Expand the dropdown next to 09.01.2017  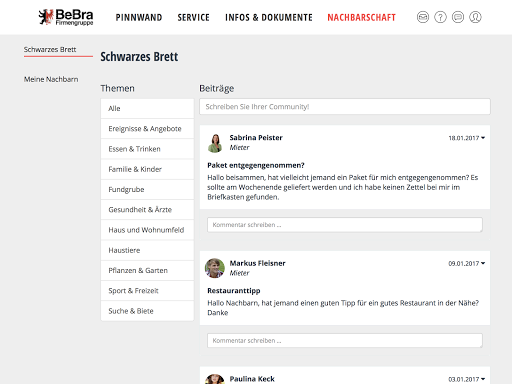pos(483,263)
